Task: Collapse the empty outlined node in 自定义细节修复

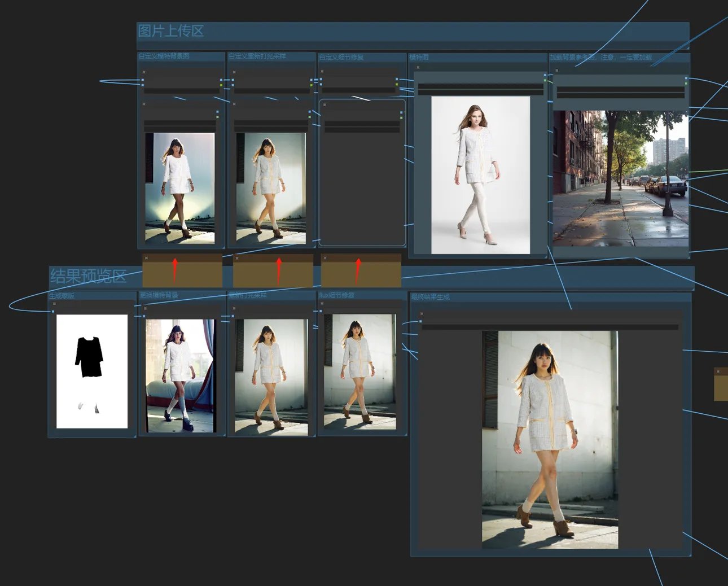Action: pos(325,104)
